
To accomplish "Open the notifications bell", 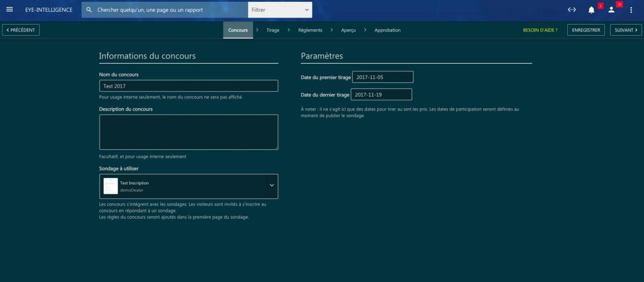I will [591, 10].
